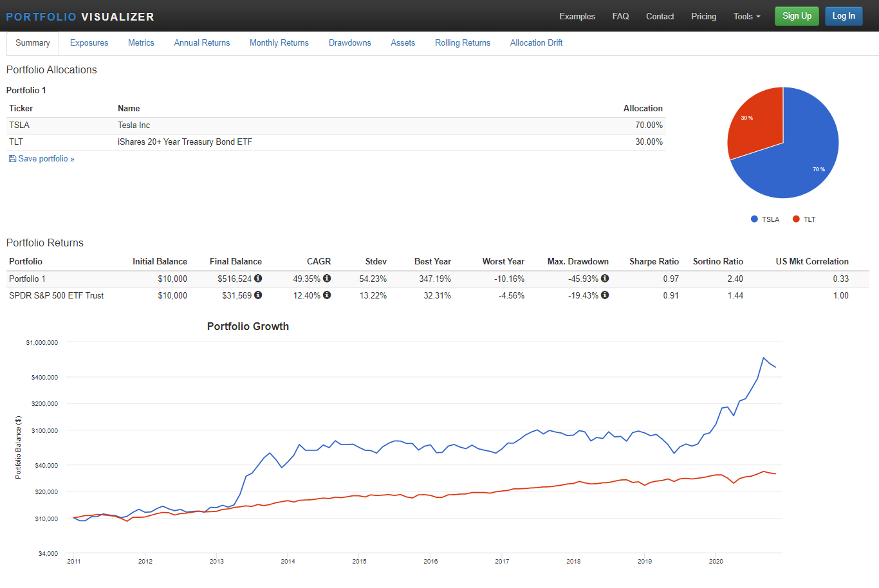Open the Summary tab
Image resolution: width=879 pixels, height=588 pixels.
point(33,43)
